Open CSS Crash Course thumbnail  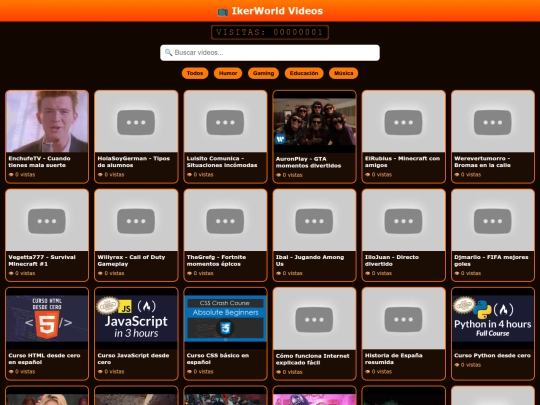pyautogui.click(x=225, y=319)
